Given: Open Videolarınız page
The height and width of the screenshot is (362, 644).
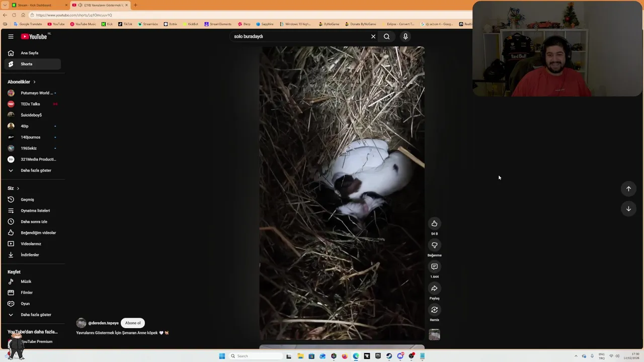Looking at the screenshot, I should (x=32, y=244).
